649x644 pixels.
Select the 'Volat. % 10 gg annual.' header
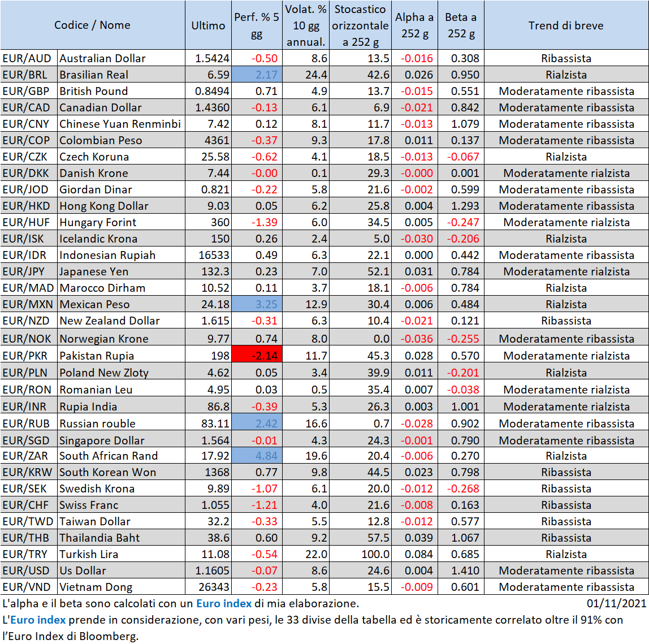point(306,25)
